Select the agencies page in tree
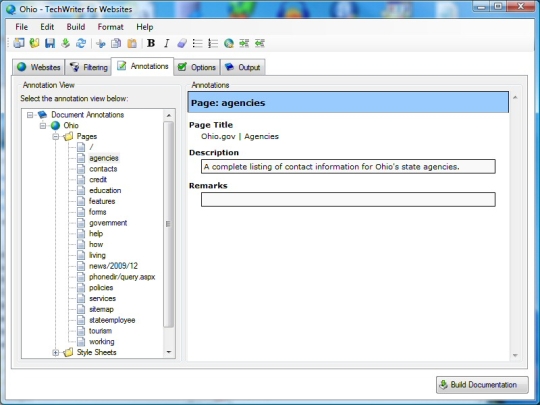The width and height of the screenshot is (540, 405). (x=104, y=158)
